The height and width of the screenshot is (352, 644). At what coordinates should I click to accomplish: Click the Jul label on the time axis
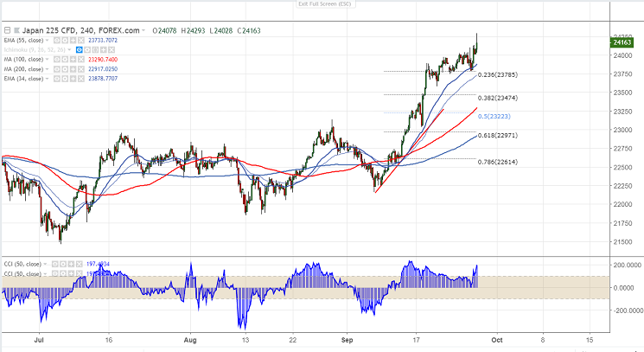39,340
